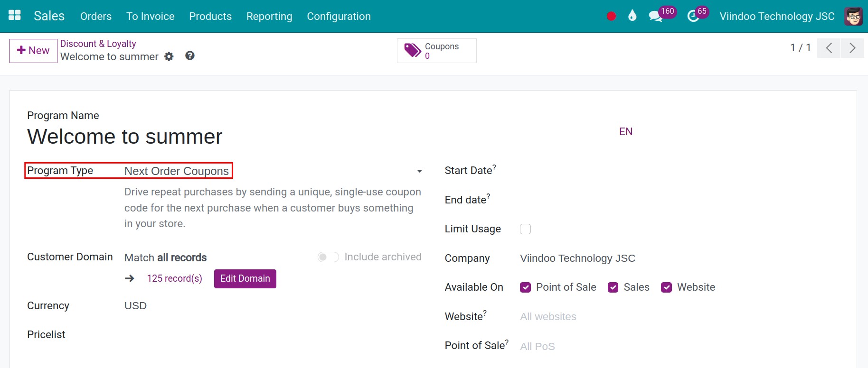Click the 1 / 1 pager counter
The image size is (868, 368).
[x=801, y=48]
